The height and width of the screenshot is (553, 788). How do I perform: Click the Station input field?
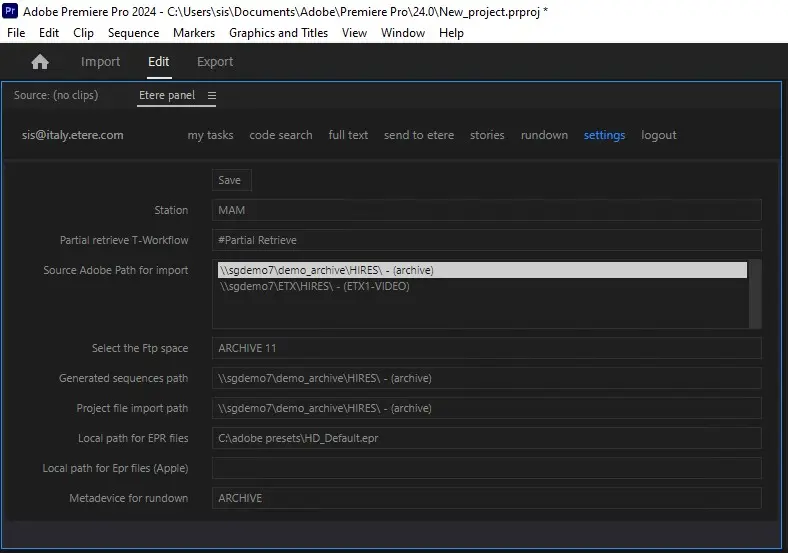(x=486, y=210)
